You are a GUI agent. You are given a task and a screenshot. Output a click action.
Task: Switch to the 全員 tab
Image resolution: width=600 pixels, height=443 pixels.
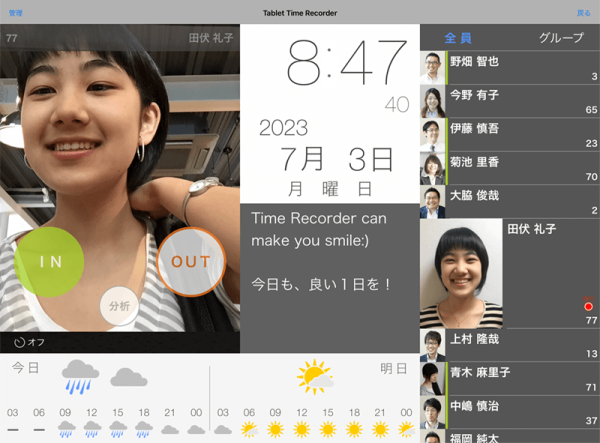click(458, 38)
